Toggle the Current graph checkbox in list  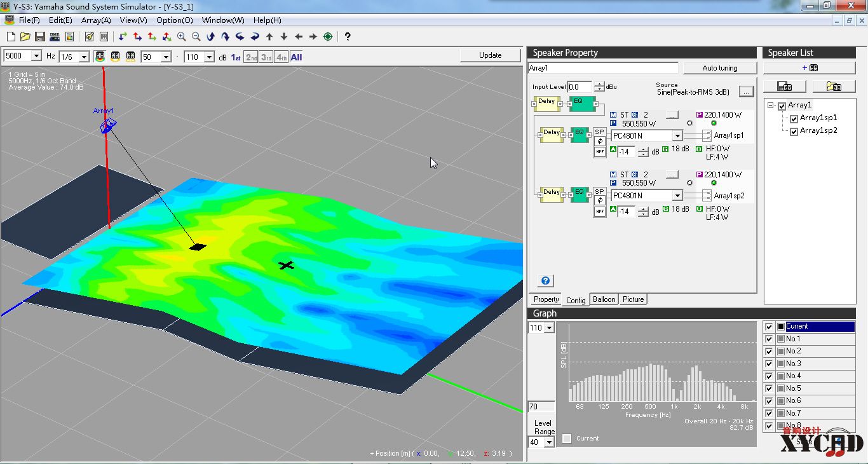point(769,327)
